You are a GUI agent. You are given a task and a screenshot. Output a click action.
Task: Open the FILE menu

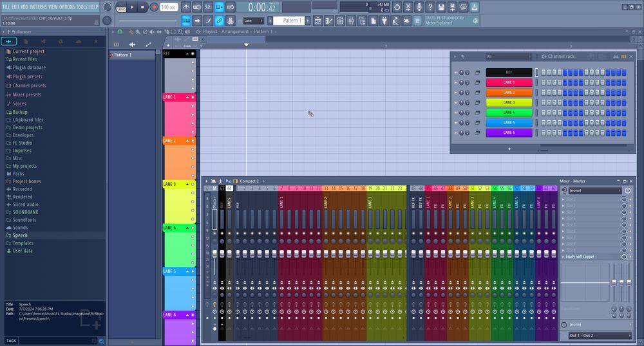(x=6, y=7)
